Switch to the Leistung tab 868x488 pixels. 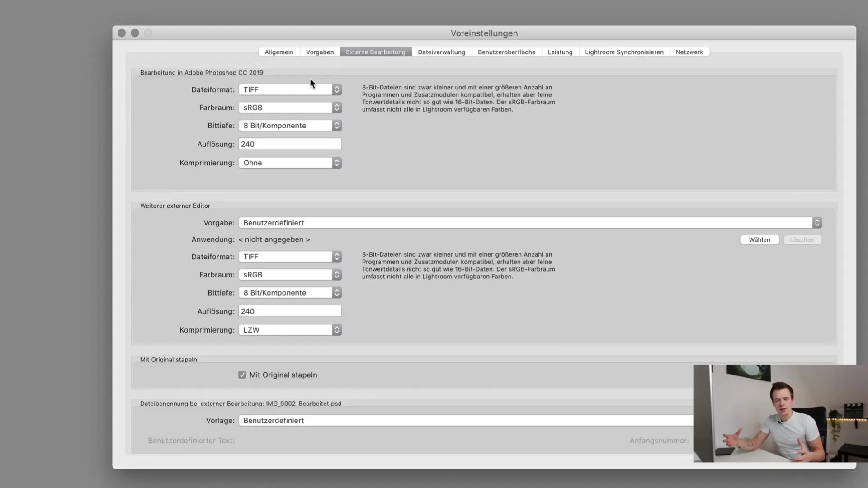[560, 52]
